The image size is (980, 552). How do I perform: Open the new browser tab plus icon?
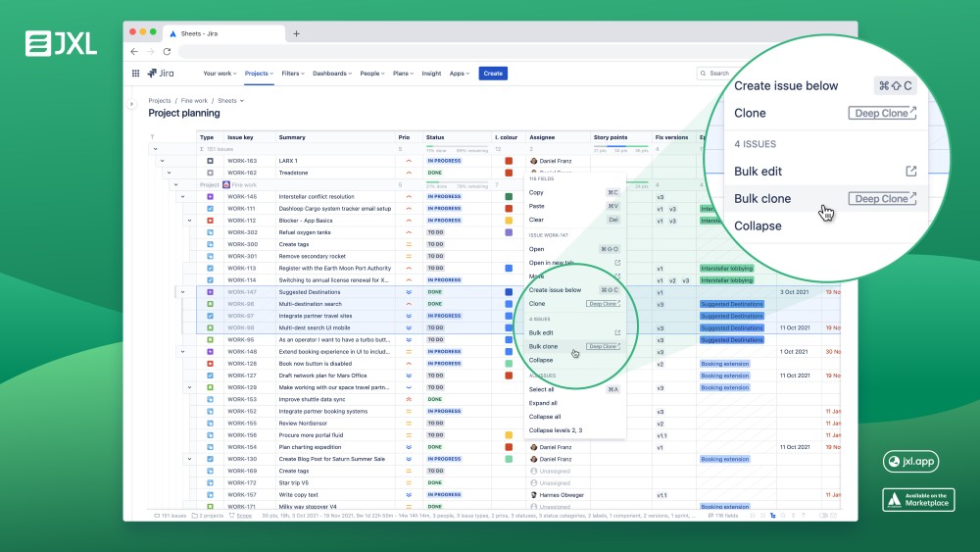coord(296,33)
